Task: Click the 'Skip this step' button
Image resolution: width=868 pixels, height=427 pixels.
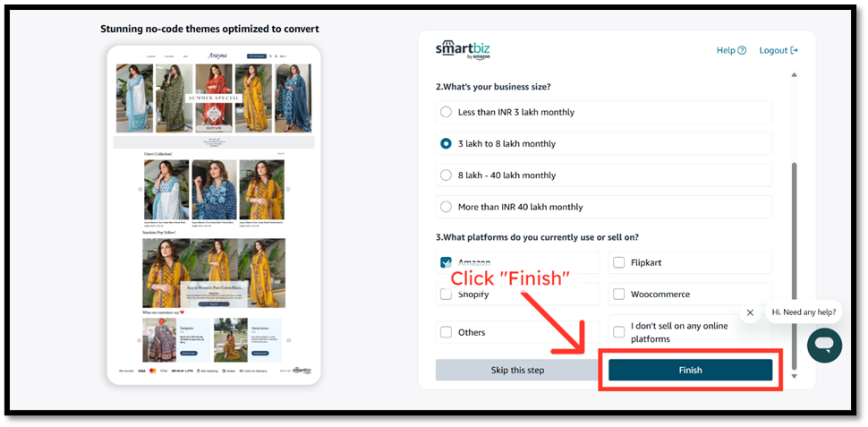Action: 517,370
